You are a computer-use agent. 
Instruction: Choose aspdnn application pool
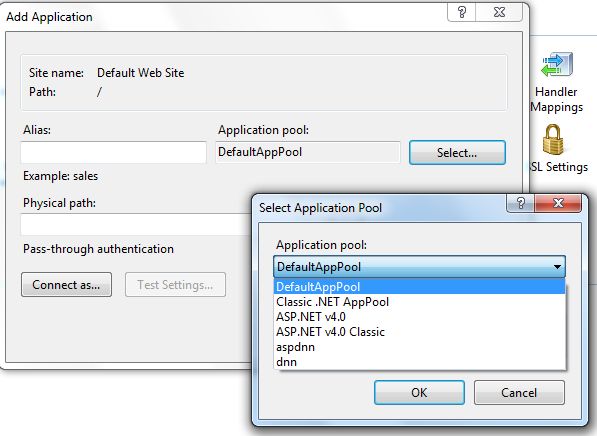tap(419, 347)
